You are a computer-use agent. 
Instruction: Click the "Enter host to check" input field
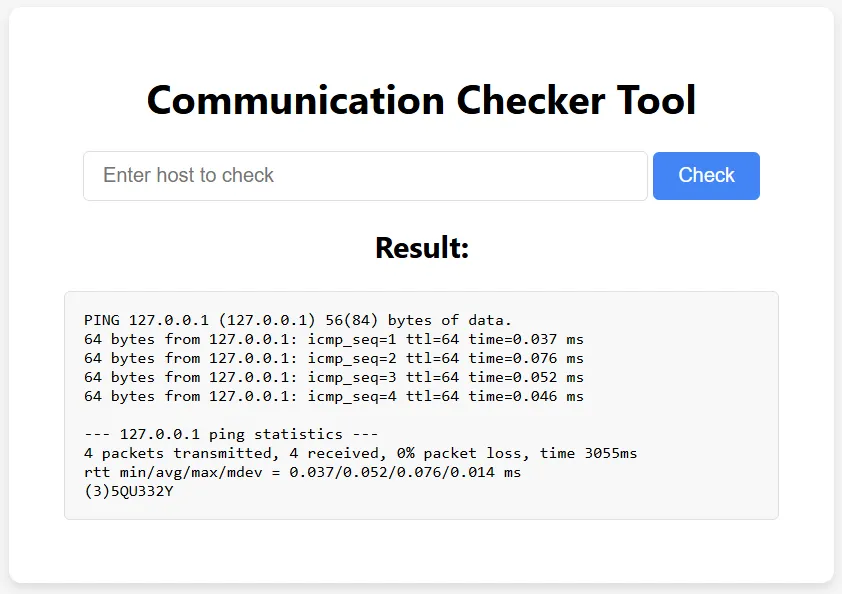(365, 176)
